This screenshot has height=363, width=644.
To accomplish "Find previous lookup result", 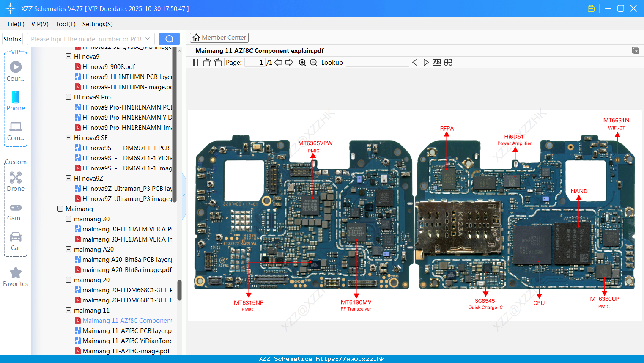I will pos(415,63).
